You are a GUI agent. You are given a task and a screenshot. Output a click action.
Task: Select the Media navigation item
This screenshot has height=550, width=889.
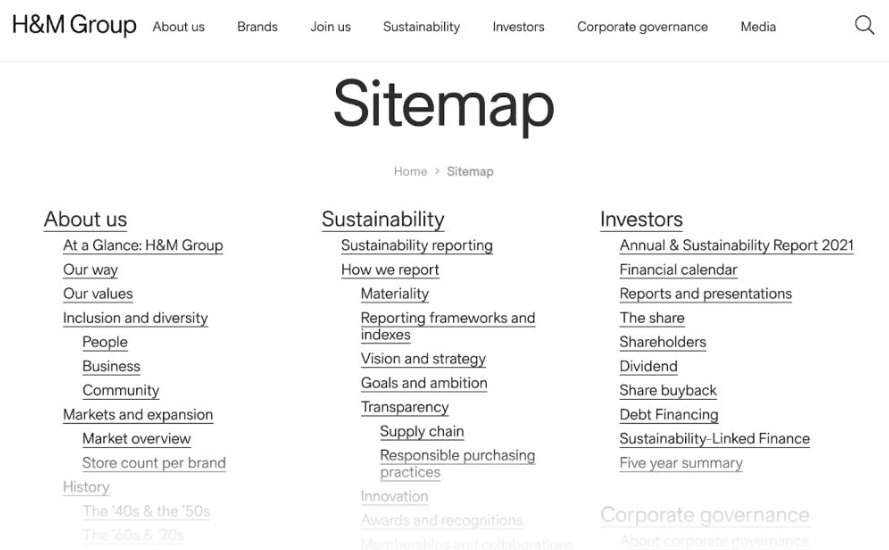point(758,27)
